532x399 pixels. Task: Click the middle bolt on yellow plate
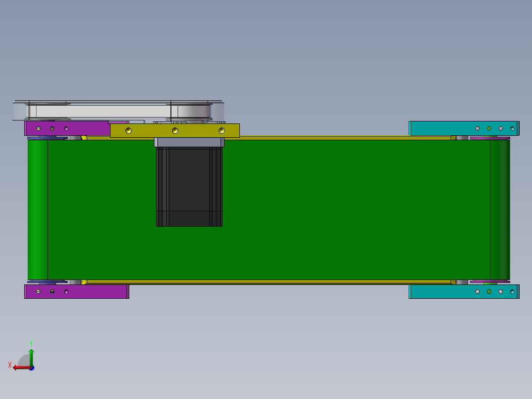click(175, 130)
